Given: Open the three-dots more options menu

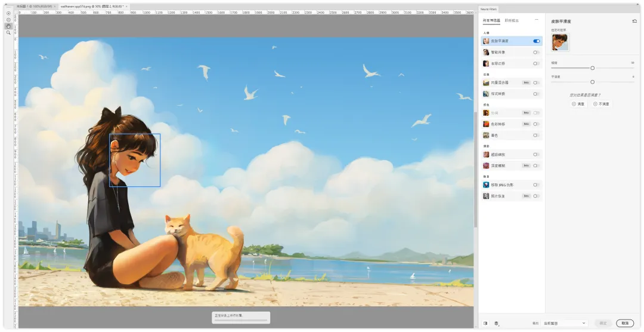Looking at the screenshot, I should click(536, 20).
